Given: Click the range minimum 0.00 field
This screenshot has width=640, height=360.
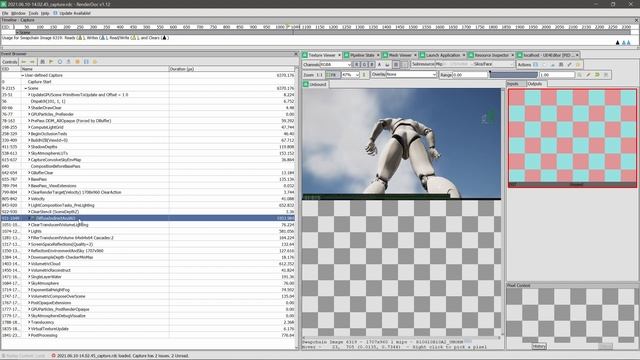Looking at the screenshot, I should point(470,75).
